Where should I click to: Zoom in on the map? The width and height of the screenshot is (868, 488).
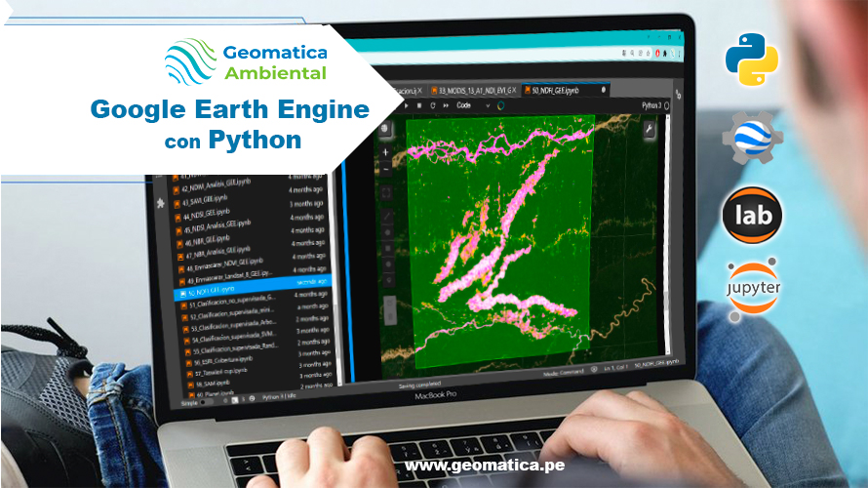(386, 151)
